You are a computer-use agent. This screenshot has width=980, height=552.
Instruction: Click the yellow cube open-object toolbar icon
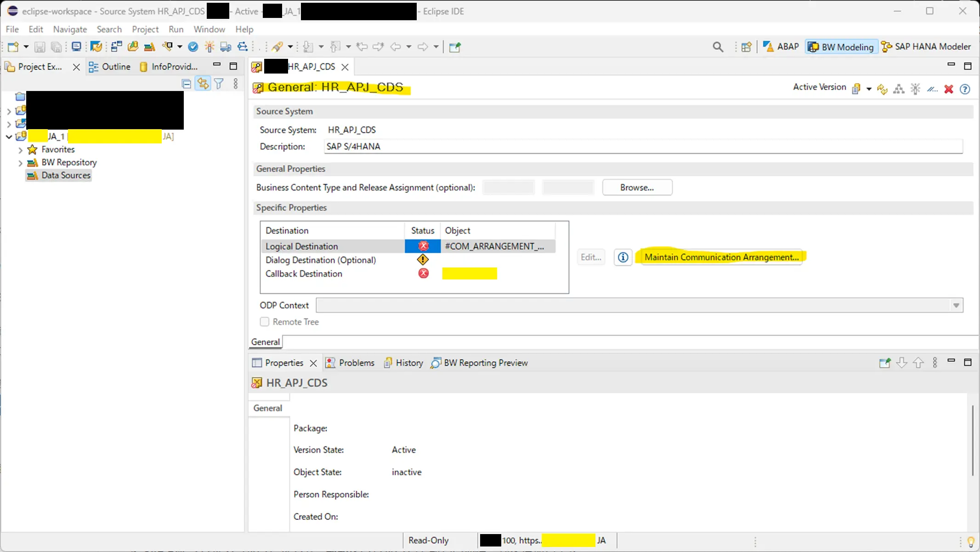[133, 46]
